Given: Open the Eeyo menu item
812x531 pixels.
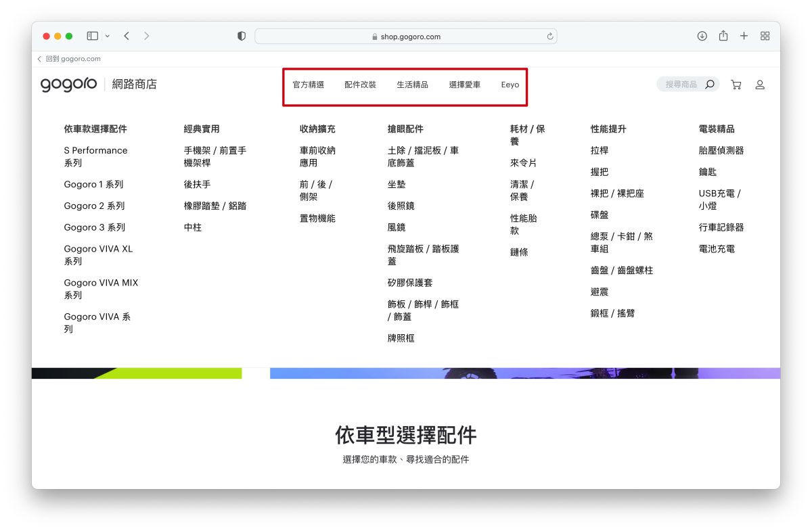Looking at the screenshot, I should pos(510,85).
